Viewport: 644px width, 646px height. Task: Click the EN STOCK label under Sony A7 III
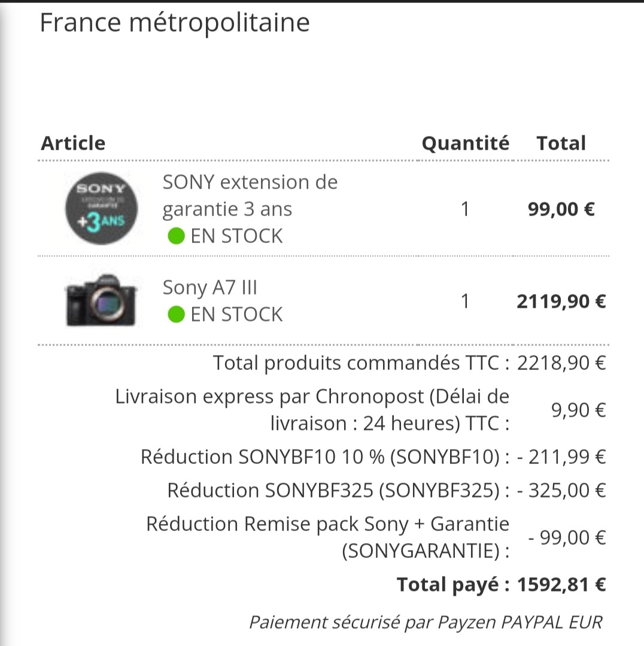pyautogui.click(x=236, y=314)
